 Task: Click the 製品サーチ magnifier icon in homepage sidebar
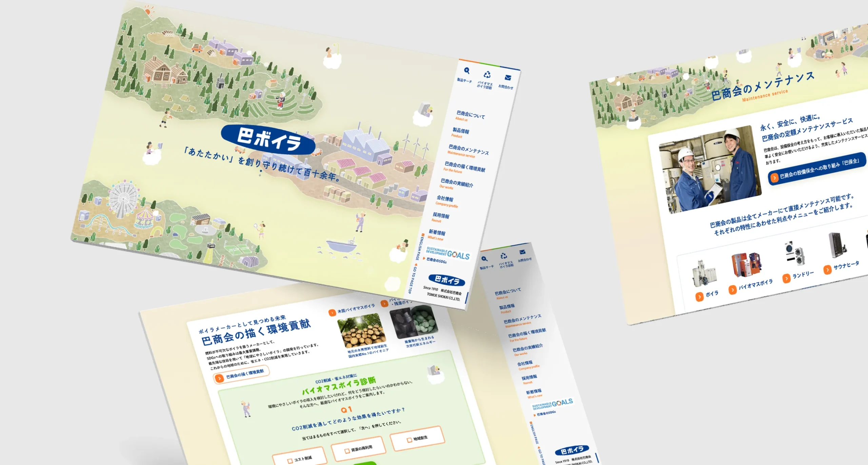point(467,71)
